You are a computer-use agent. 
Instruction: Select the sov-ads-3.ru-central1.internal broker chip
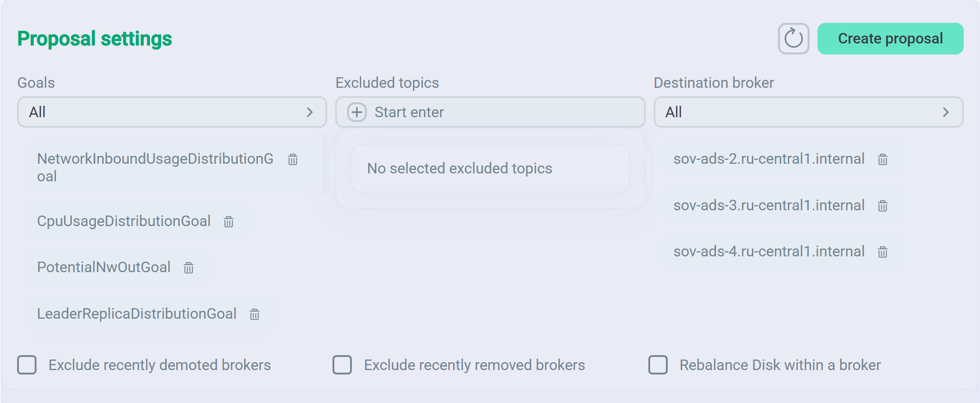pyautogui.click(x=769, y=205)
